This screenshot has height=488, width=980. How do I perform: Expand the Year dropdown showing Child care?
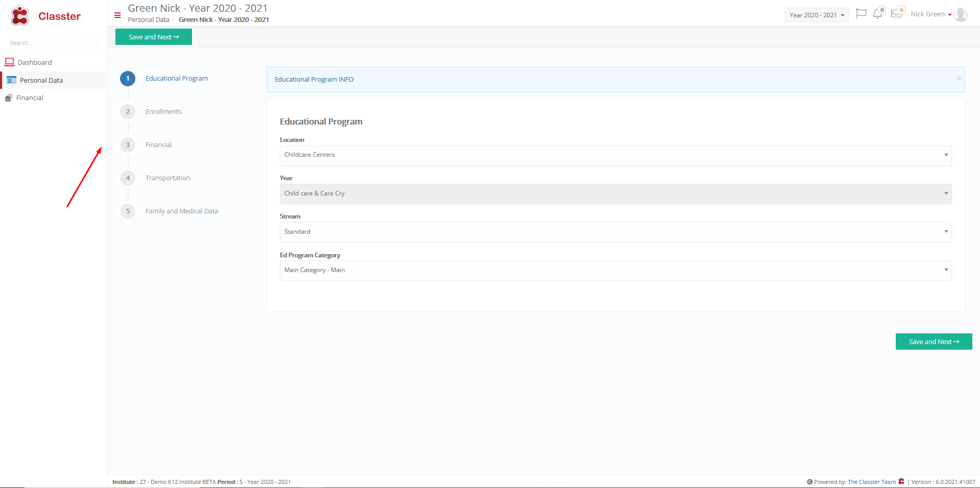pos(615,194)
